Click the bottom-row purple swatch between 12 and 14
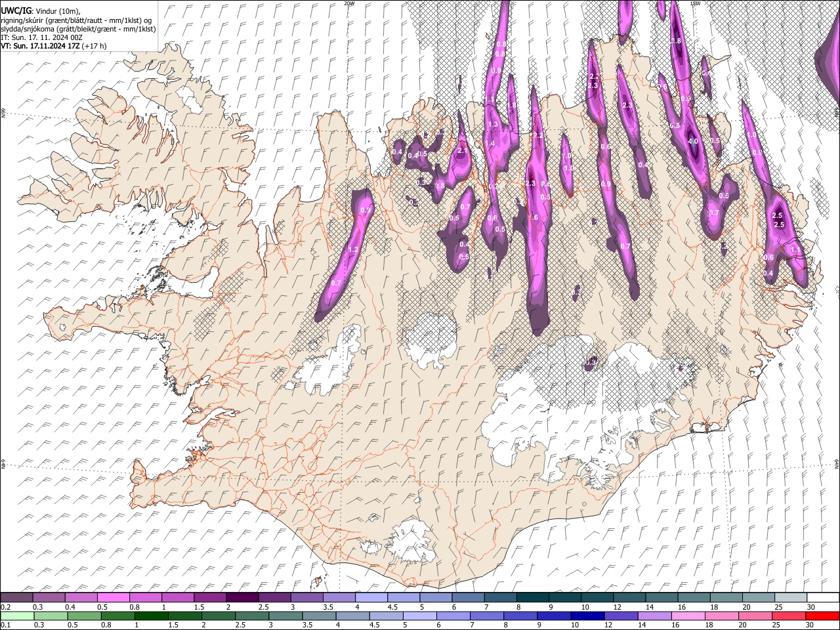Screen dimensions: 840x630 point(621,616)
